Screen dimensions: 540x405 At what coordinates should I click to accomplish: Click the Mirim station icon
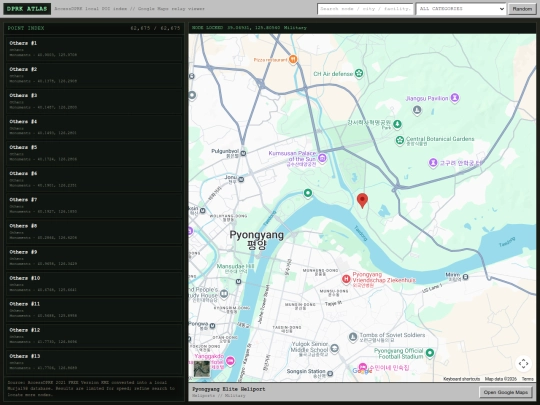465,277
